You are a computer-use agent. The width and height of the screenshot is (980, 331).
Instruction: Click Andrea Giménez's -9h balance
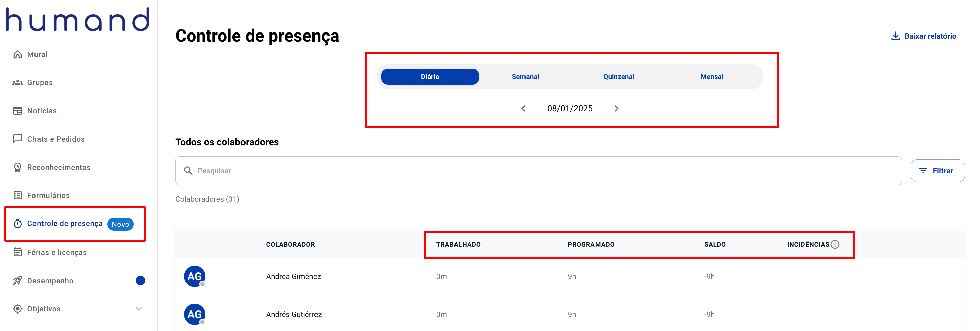point(709,277)
